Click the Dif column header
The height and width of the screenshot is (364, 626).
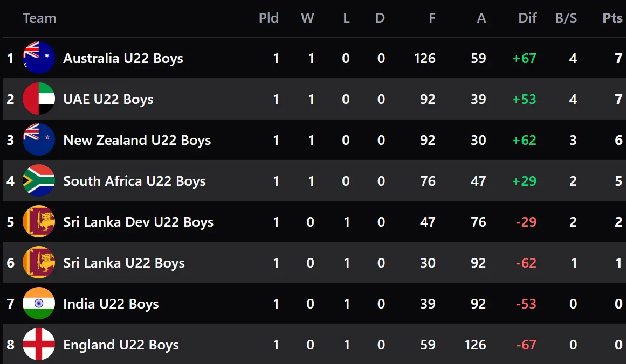pyautogui.click(x=527, y=18)
